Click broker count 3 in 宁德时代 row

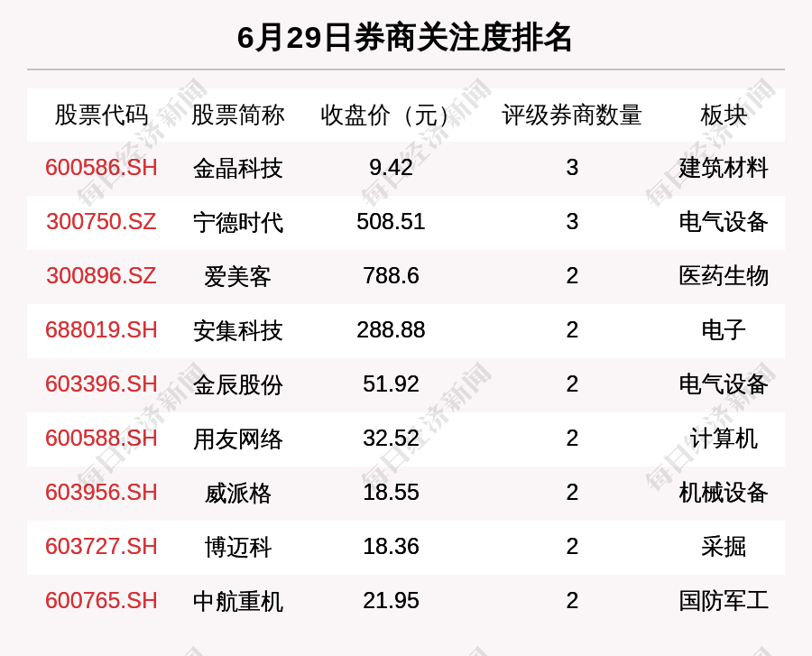click(572, 222)
